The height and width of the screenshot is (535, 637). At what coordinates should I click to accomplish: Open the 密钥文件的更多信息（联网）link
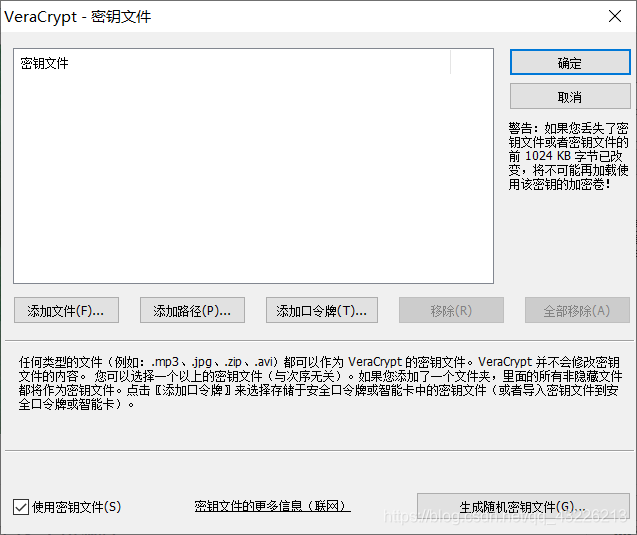coord(272,506)
